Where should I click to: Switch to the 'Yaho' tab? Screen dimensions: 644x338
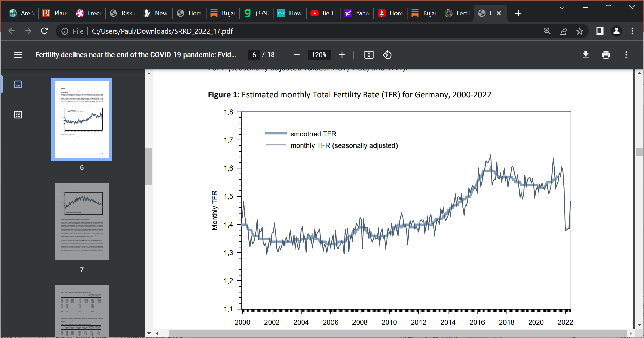click(357, 13)
